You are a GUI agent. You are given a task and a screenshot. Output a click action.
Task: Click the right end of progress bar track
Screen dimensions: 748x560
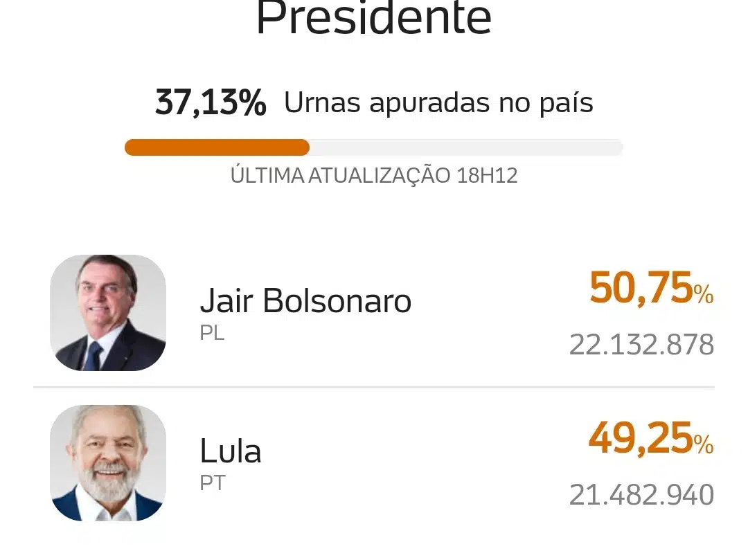[616, 147]
